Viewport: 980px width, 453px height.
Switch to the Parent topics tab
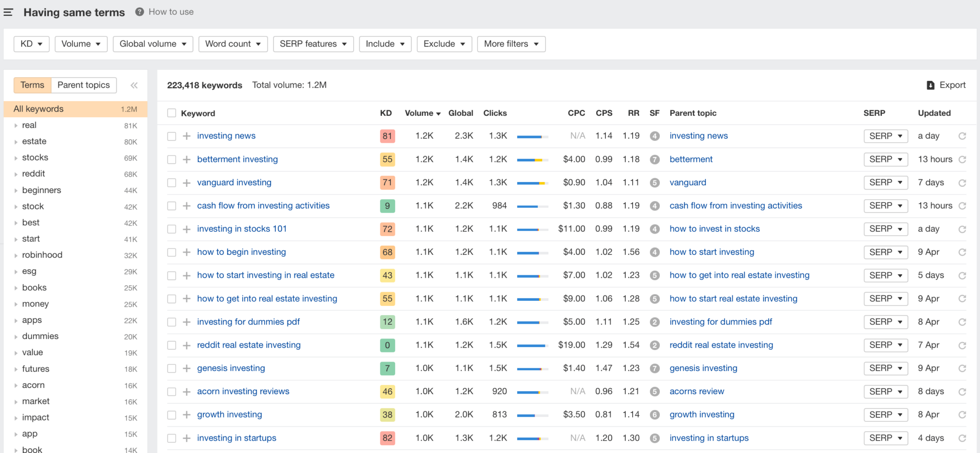click(84, 85)
